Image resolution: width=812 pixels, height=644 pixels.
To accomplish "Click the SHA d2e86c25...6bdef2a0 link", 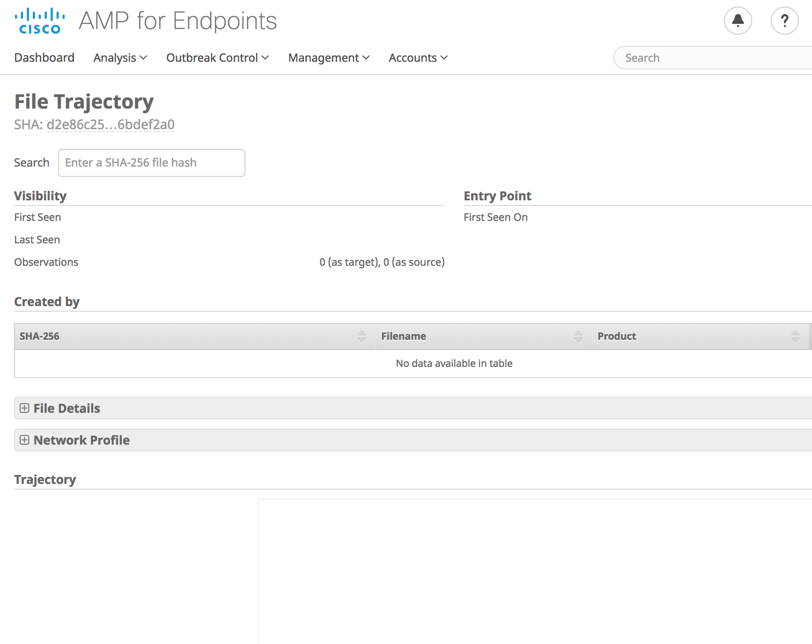I will (111, 124).
